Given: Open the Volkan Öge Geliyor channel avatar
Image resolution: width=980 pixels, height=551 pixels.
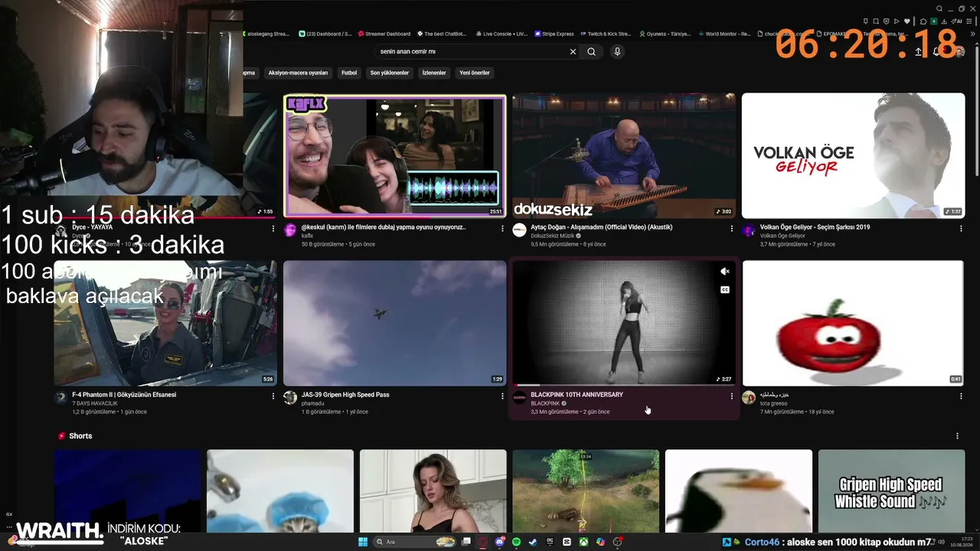Looking at the screenshot, I should [x=748, y=230].
